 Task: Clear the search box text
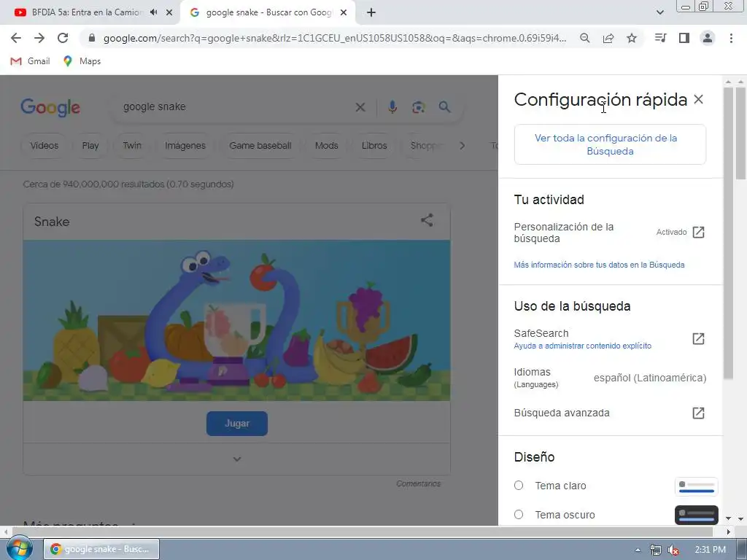(x=360, y=107)
